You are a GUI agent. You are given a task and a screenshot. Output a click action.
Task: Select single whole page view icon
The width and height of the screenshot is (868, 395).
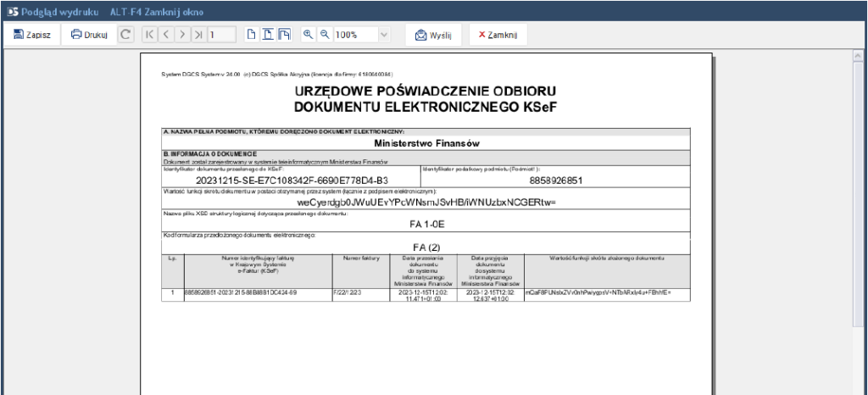coord(251,35)
